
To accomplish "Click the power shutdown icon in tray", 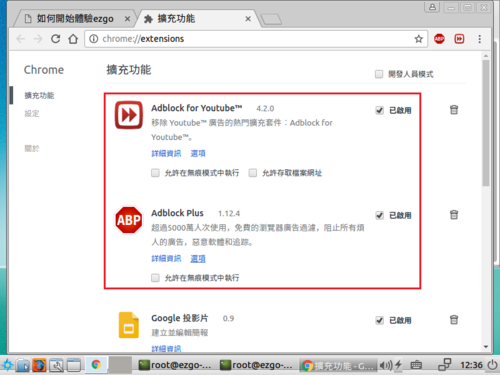I will (x=492, y=365).
